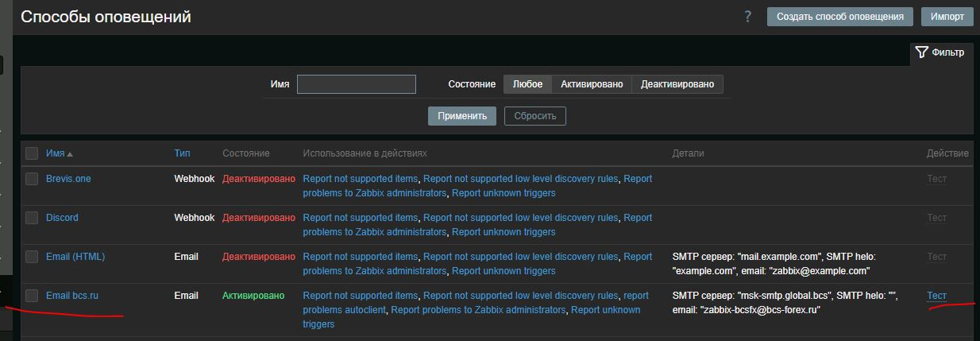980x341 pixels.
Task: Click the Создать способ оповещения button
Action: click(839, 17)
